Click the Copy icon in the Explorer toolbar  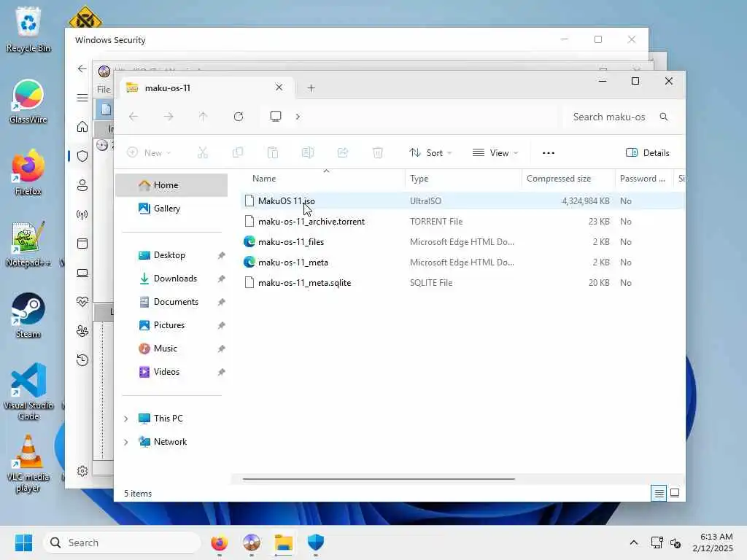click(237, 152)
